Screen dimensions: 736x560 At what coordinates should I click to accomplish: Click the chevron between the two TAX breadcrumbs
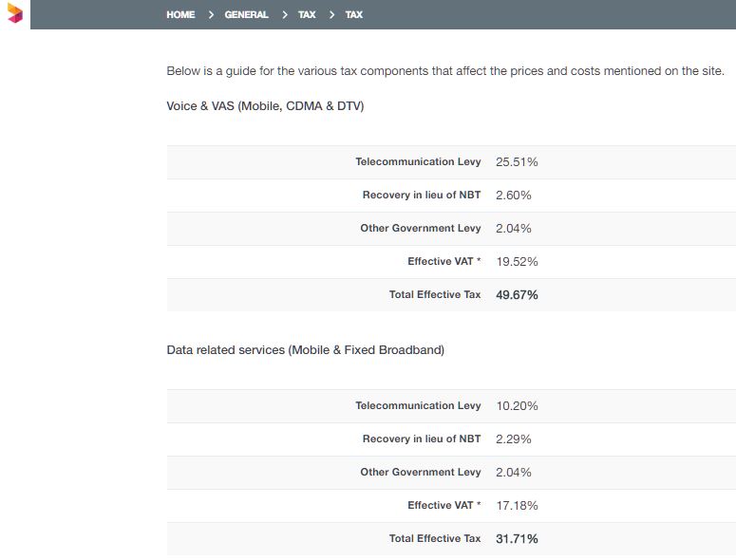pos(331,14)
